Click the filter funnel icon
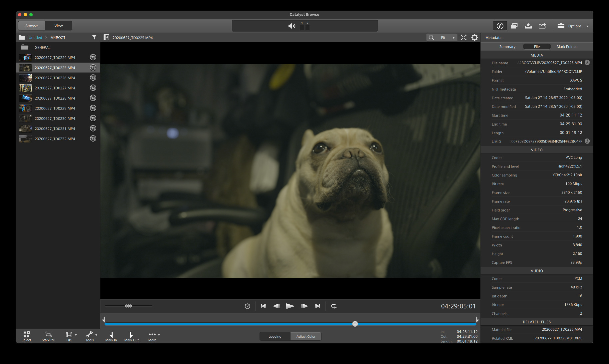The height and width of the screenshot is (364, 609). (x=94, y=38)
